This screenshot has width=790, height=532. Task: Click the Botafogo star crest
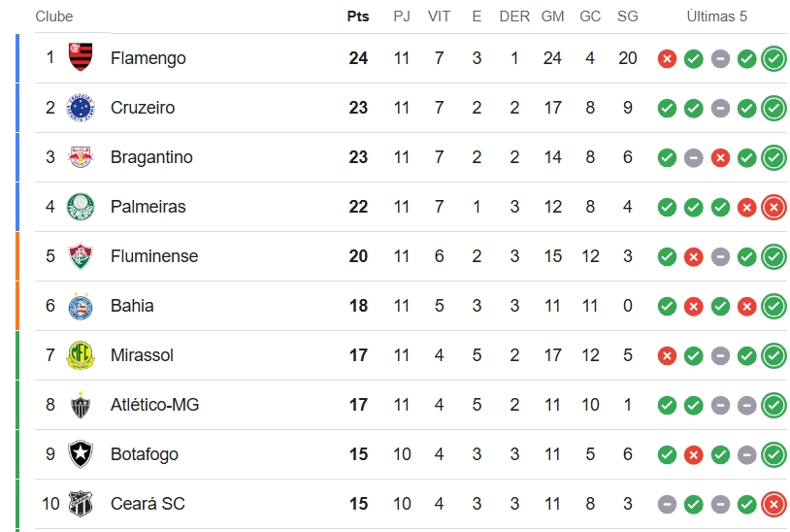[x=81, y=454]
